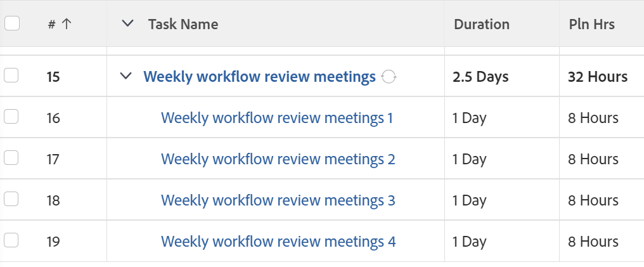Open Weekly workflow review meetings 4
Image resolution: width=644 pixels, height=267 pixels.
tap(278, 242)
